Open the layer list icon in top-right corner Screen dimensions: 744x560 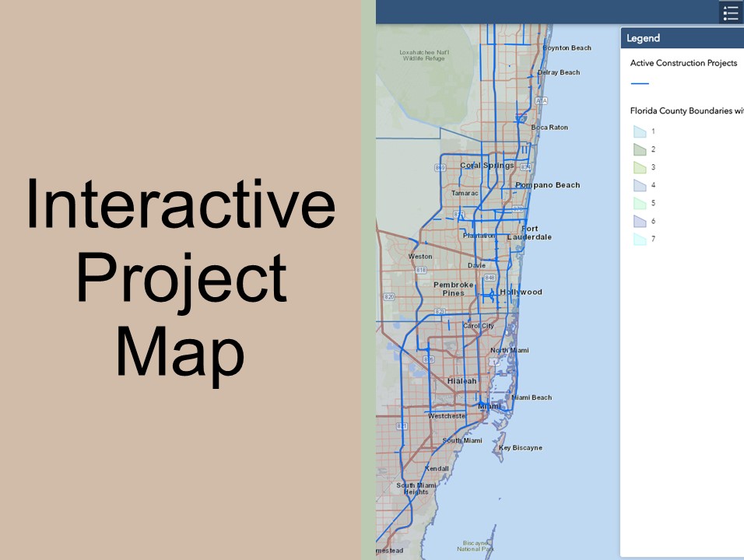pos(730,12)
